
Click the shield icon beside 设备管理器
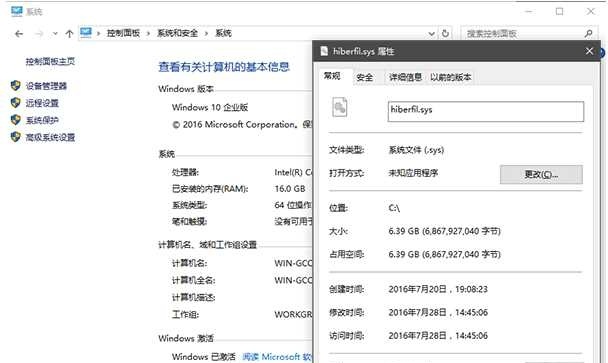point(16,85)
